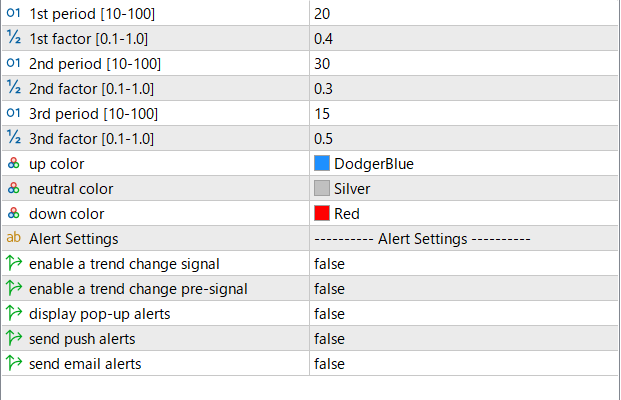
Task: Toggle the send email alerts false value
Action: [x=464, y=363]
